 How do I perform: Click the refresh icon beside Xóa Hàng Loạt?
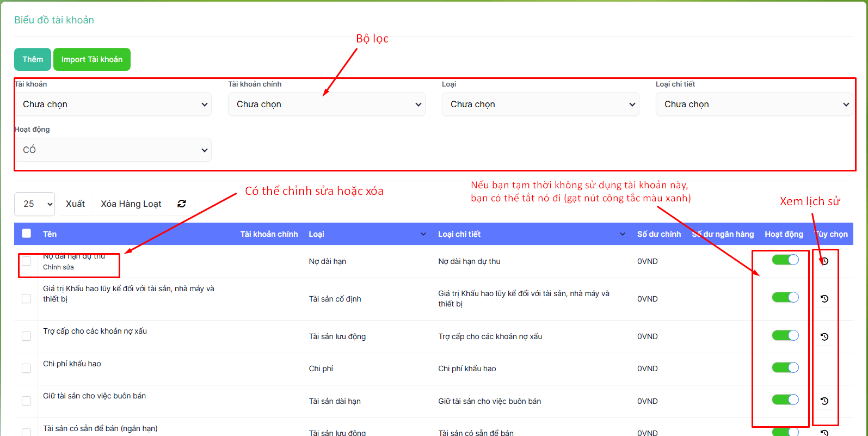pyautogui.click(x=182, y=204)
